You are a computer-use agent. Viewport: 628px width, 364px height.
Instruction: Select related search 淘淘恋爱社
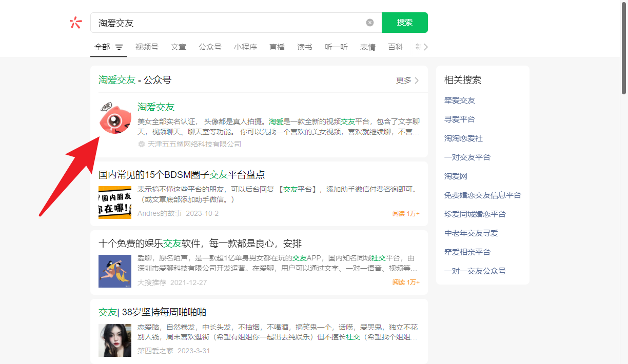pyautogui.click(x=463, y=138)
